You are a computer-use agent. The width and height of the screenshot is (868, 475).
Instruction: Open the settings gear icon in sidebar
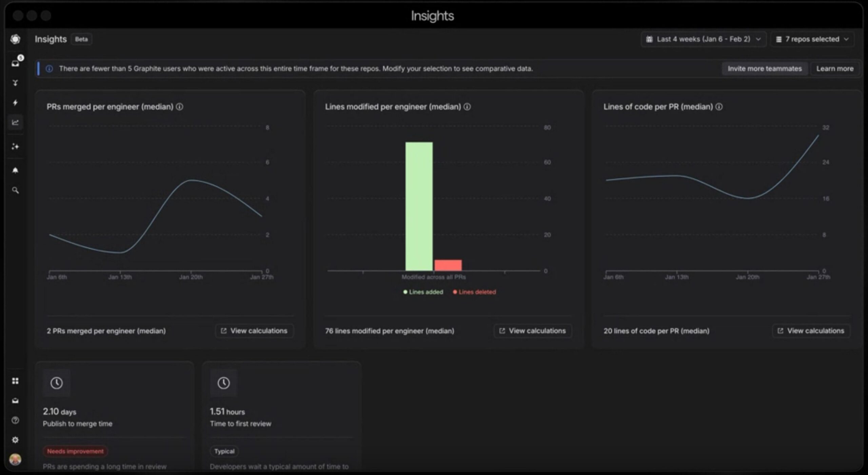click(x=15, y=440)
